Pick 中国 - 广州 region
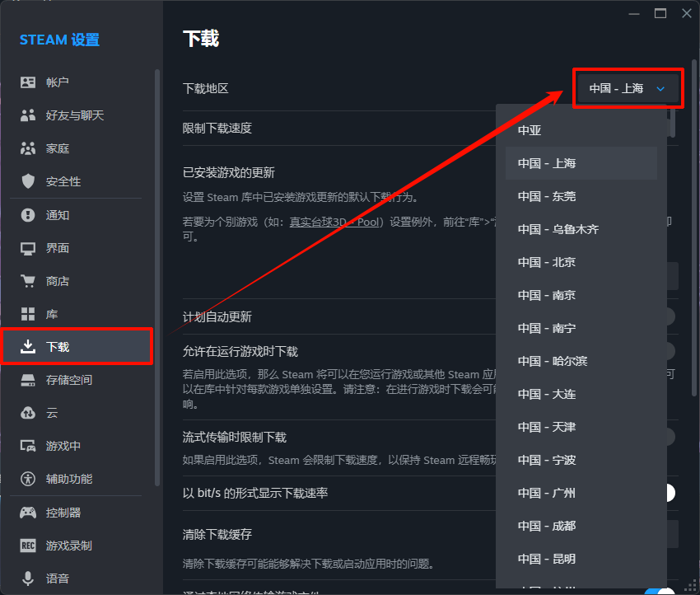700x595 pixels. [581, 493]
